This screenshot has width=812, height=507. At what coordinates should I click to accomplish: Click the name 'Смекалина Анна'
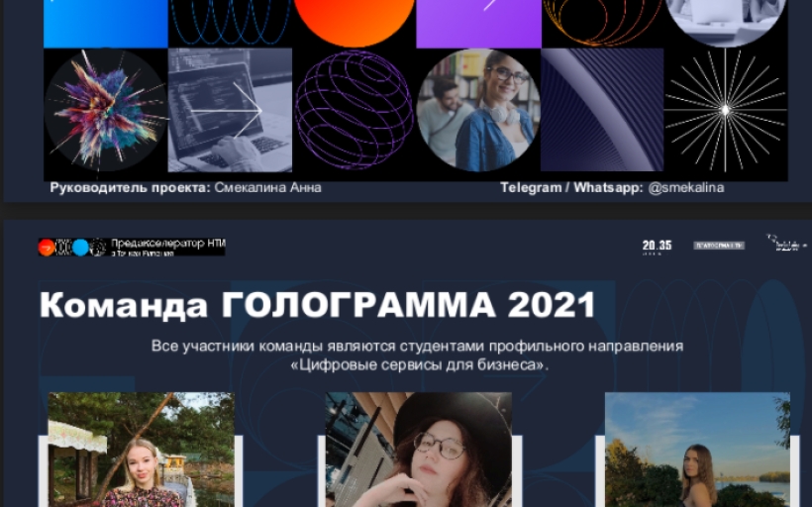tap(267, 187)
